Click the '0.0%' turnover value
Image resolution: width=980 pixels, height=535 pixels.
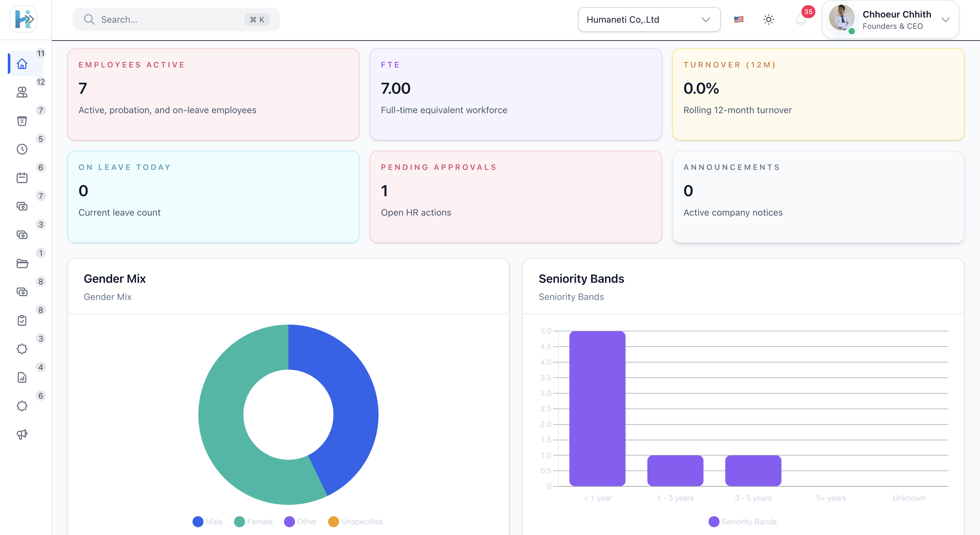701,88
